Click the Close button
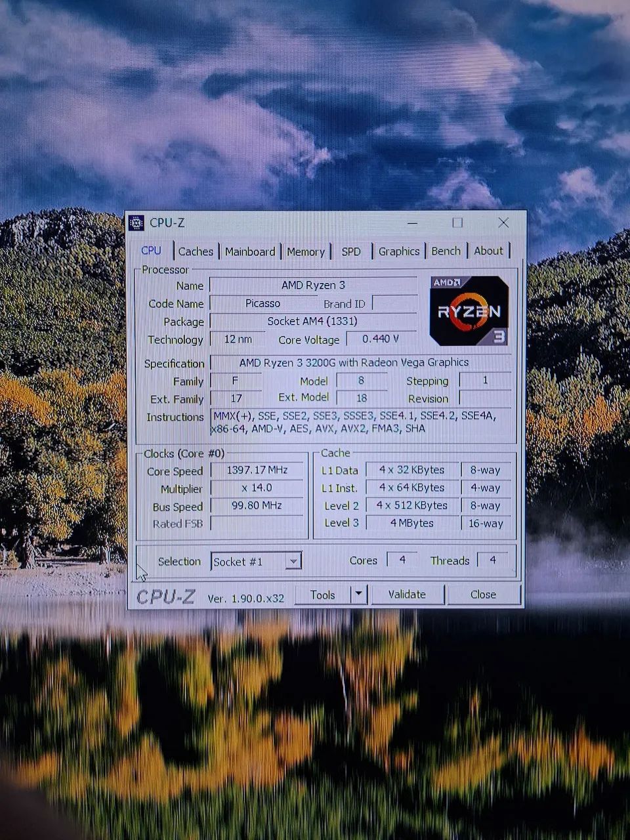This screenshot has width=630, height=840. 483,595
